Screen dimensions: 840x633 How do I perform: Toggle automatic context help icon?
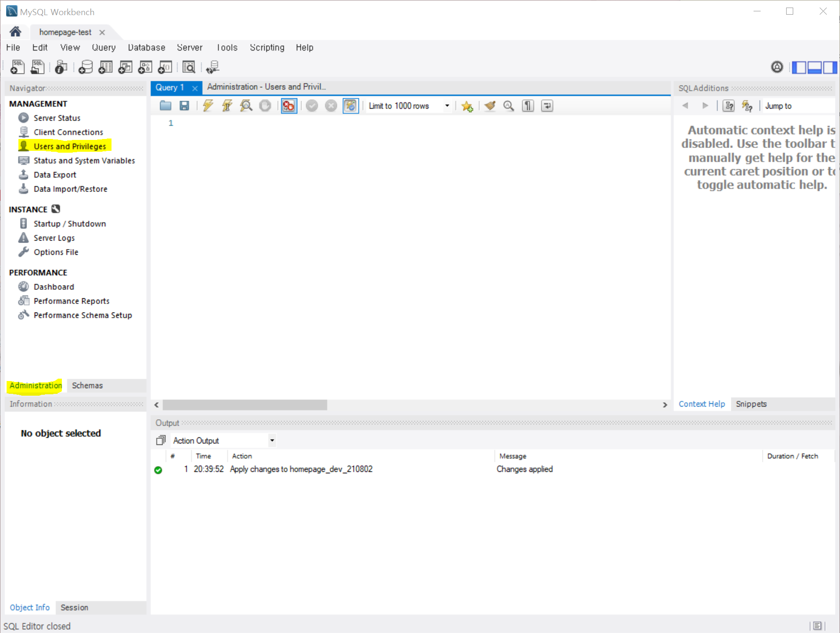pyautogui.click(x=747, y=106)
